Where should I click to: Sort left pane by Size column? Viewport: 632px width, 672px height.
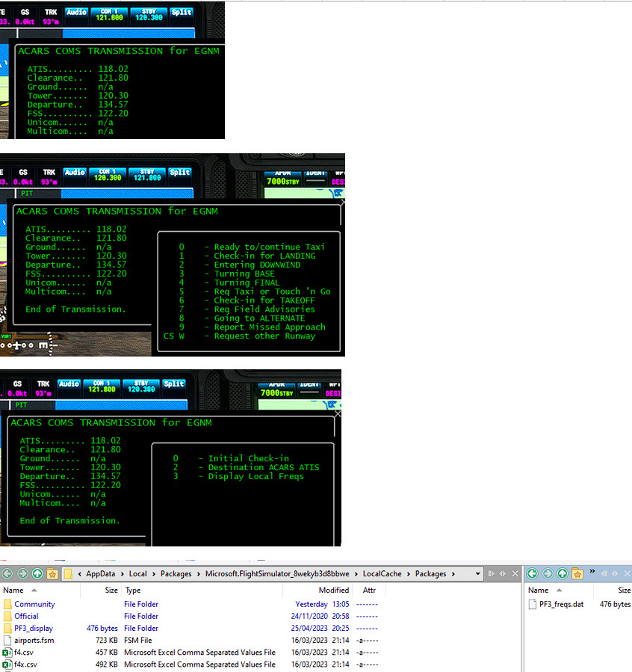(111, 590)
